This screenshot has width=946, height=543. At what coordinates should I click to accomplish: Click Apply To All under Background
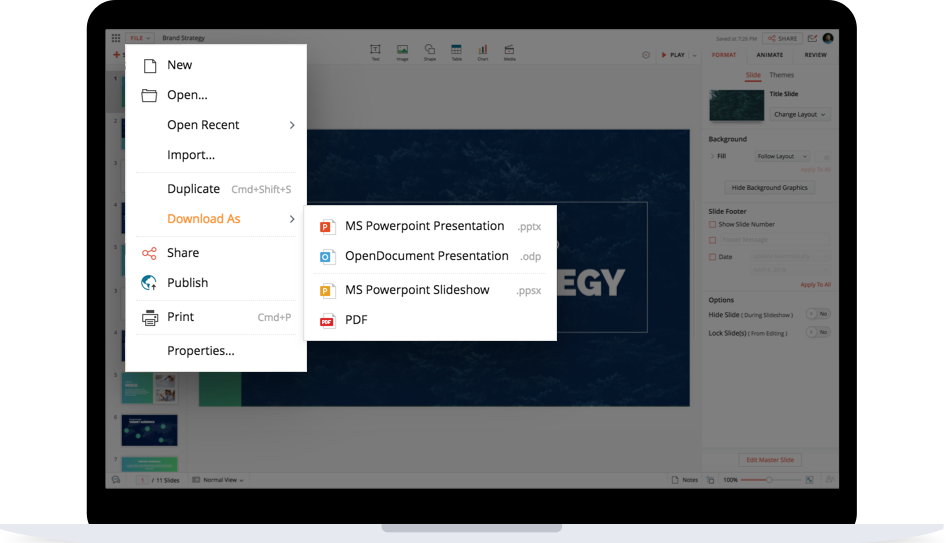[815, 170]
